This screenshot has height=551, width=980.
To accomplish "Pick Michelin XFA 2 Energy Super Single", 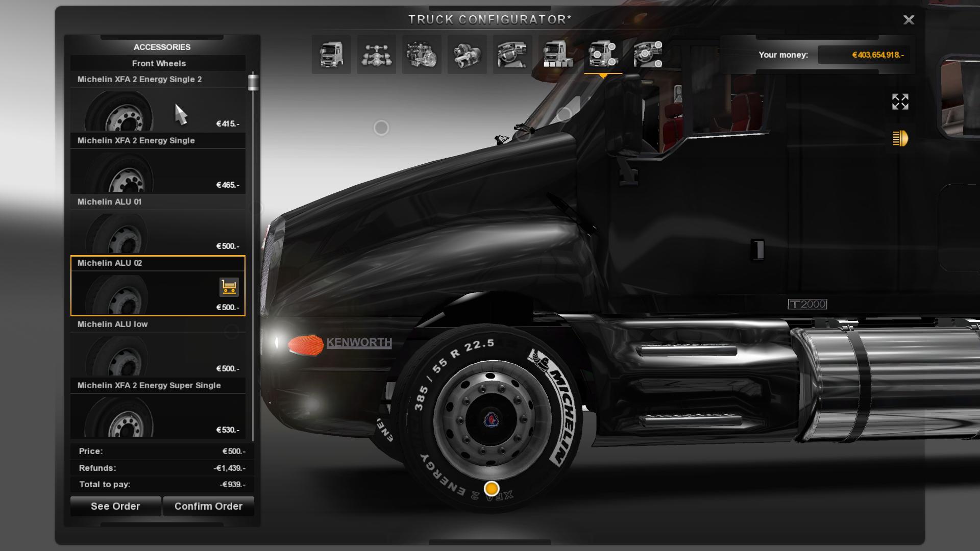I will [x=158, y=409].
